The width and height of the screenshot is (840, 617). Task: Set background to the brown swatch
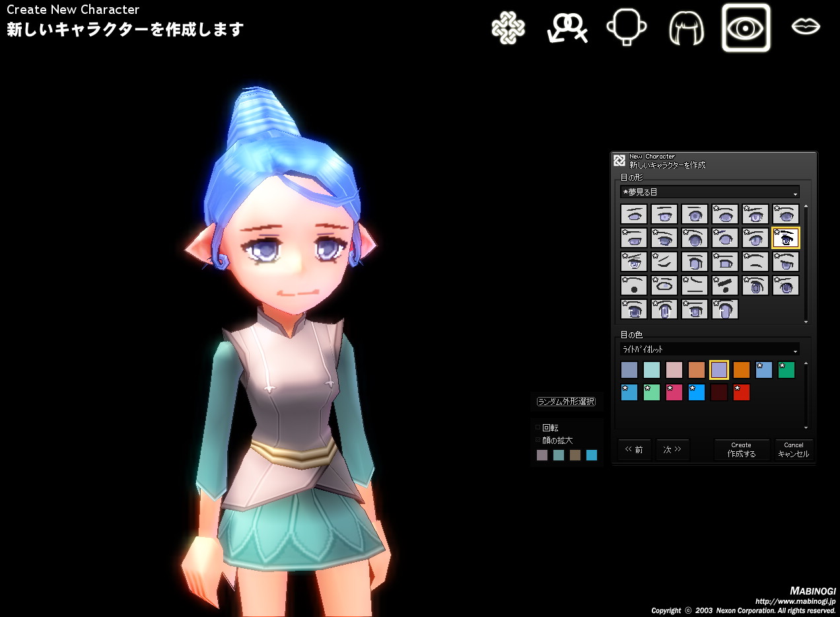point(575,455)
